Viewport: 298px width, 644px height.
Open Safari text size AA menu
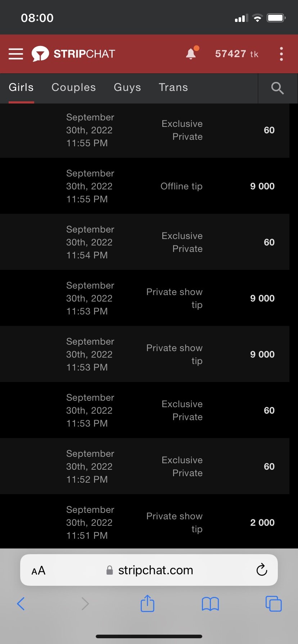[39, 570]
